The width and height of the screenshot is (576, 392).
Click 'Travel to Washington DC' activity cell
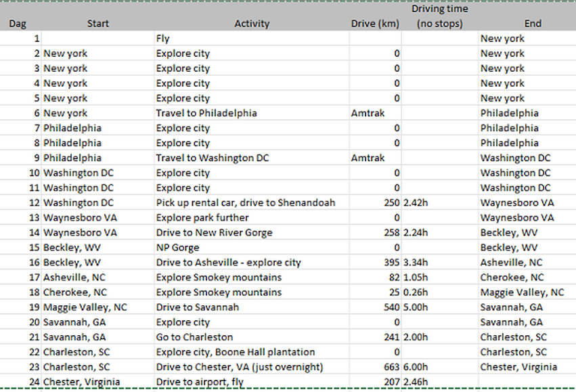pyautogui.click(x=252, y=158)
